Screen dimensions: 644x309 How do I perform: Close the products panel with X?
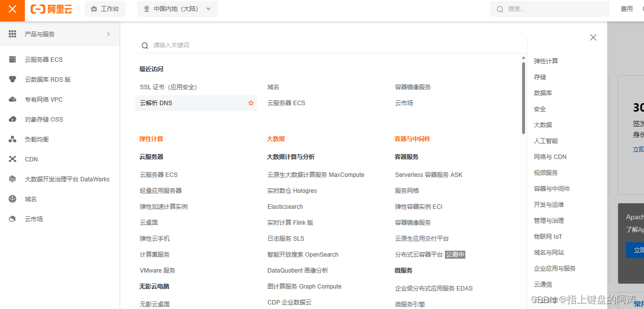[593, 37]
